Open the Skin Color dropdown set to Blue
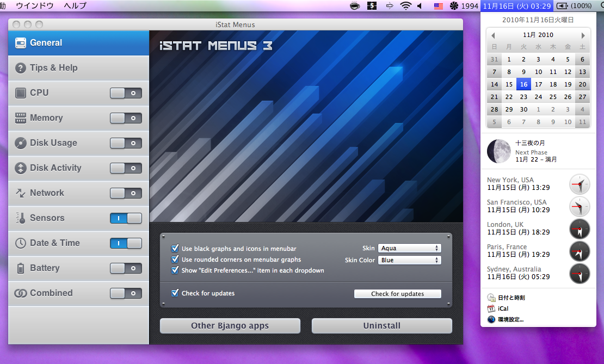 (x=409, y=260)
